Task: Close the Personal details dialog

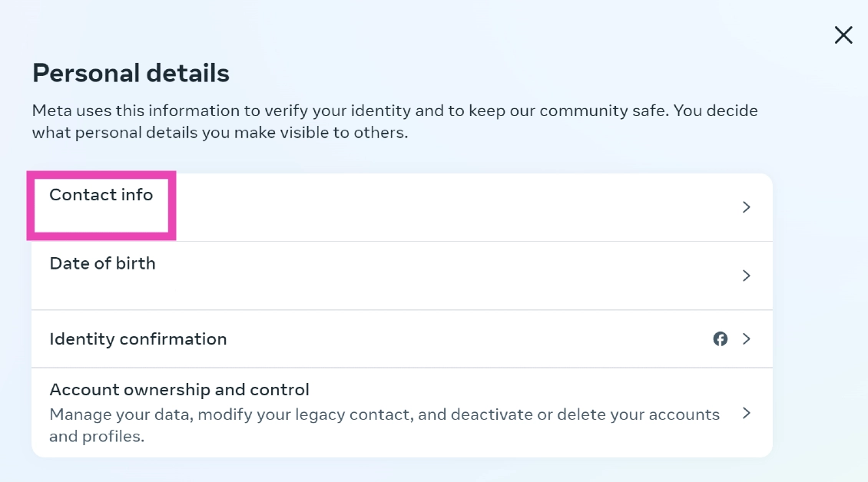Action: pyautogui.click(x=843, y=35)
